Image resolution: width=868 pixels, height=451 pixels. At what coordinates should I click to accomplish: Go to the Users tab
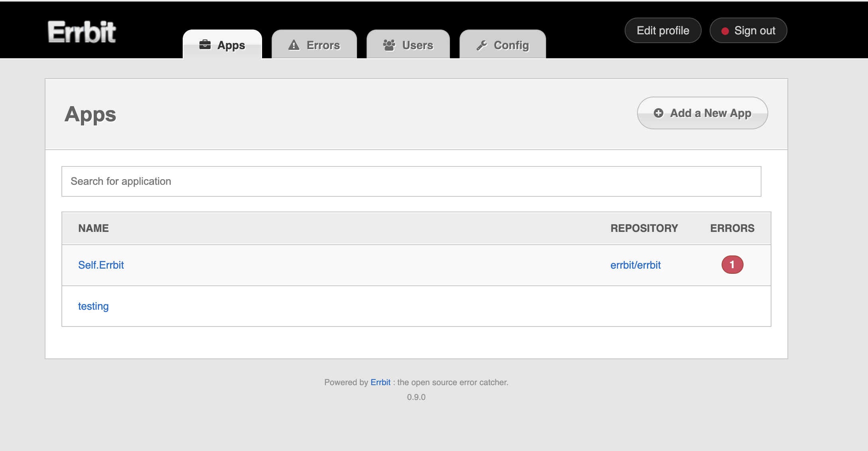[x=408, y=44]
